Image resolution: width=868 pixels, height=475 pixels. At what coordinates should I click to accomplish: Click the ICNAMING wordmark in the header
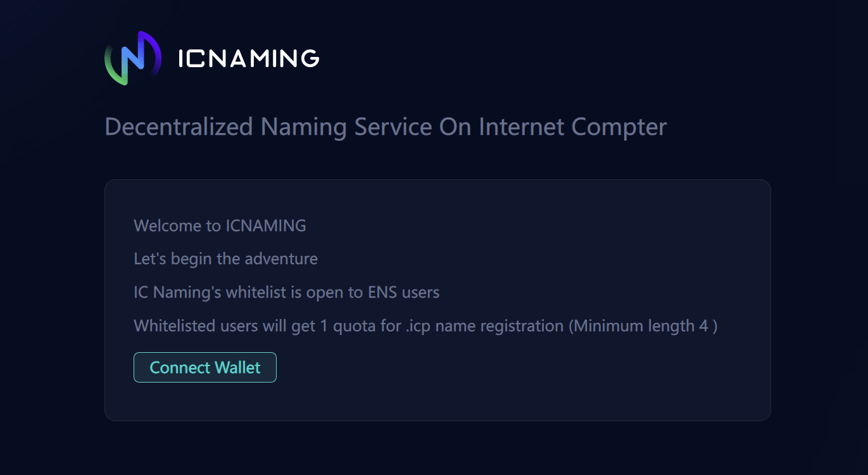click(249, 59)
